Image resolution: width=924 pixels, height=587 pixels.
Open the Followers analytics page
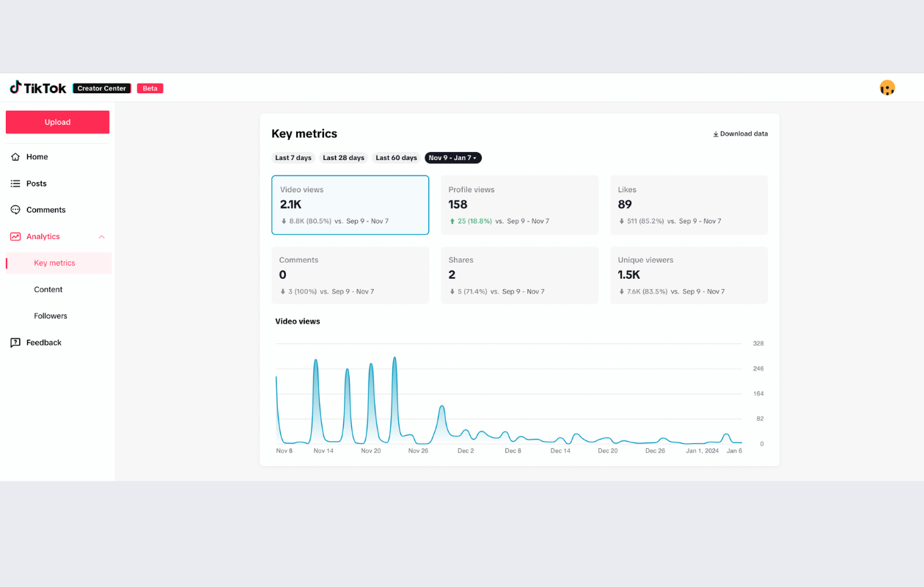coord(51,316)
